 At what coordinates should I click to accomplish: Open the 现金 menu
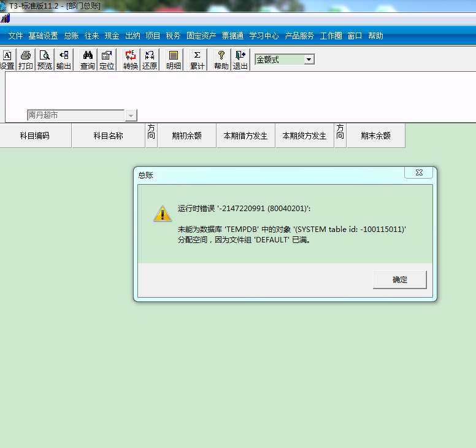click(x=112, y=36)
